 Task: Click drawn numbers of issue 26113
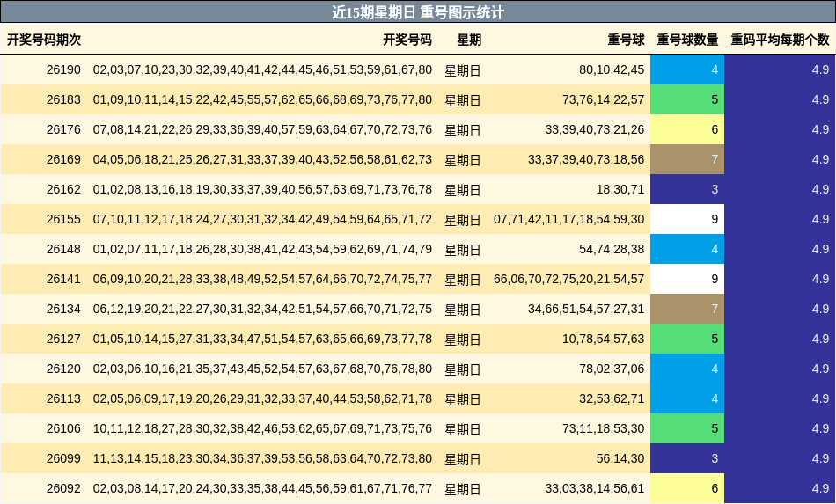click(x=262, y=398)
